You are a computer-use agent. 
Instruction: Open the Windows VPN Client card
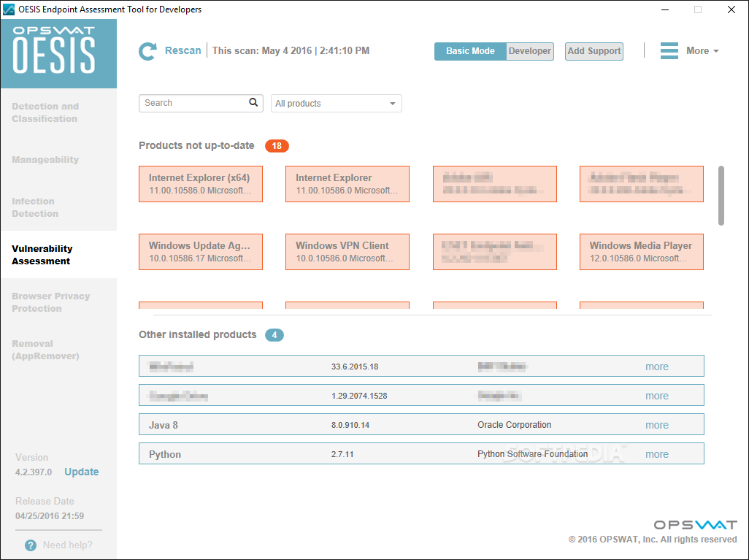coord(347,252)
